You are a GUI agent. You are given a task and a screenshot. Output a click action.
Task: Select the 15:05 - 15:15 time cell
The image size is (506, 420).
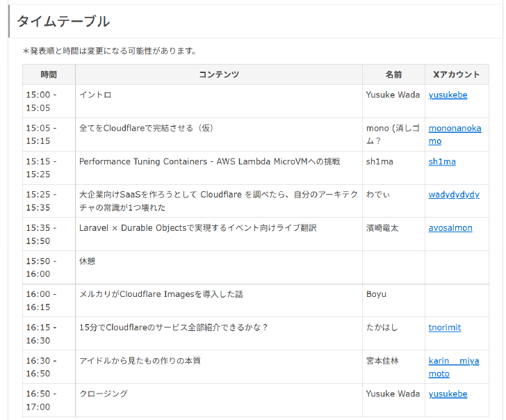click(49, 135)
